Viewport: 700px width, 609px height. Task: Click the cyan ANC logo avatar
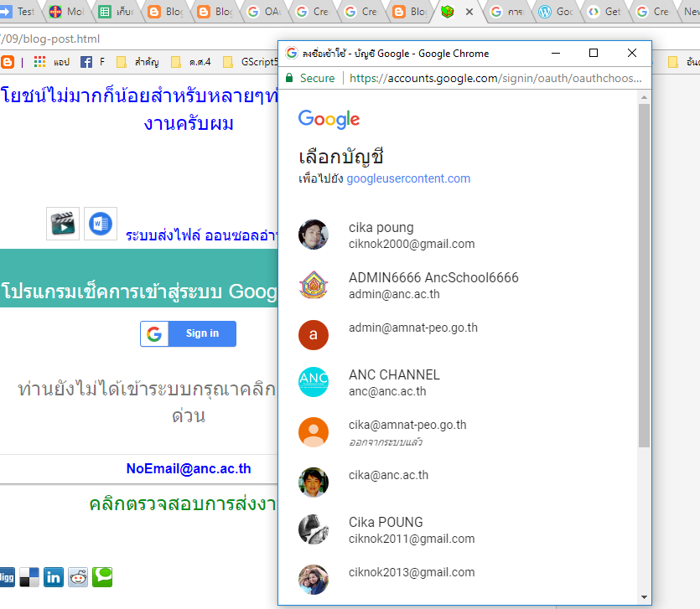314,382
